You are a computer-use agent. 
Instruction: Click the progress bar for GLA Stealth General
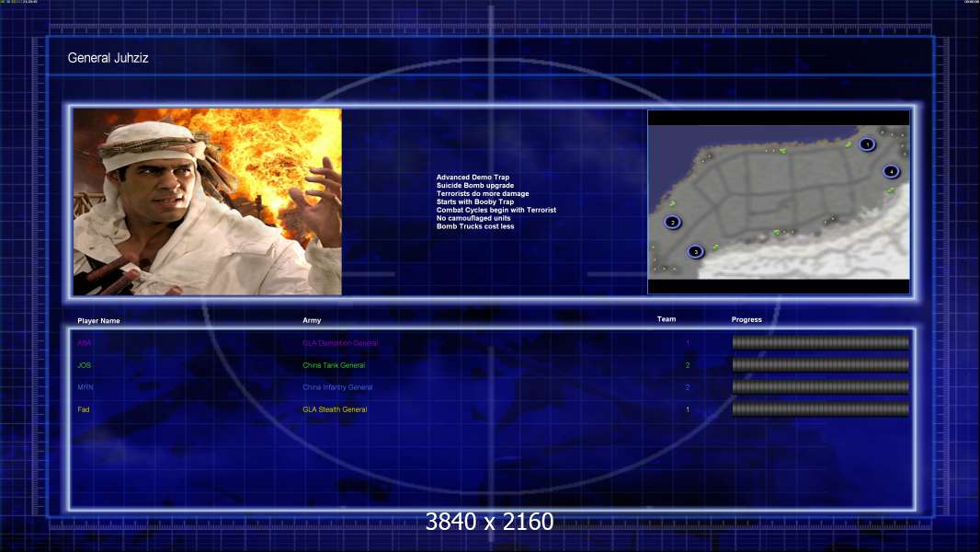click(x=821, y=409)
